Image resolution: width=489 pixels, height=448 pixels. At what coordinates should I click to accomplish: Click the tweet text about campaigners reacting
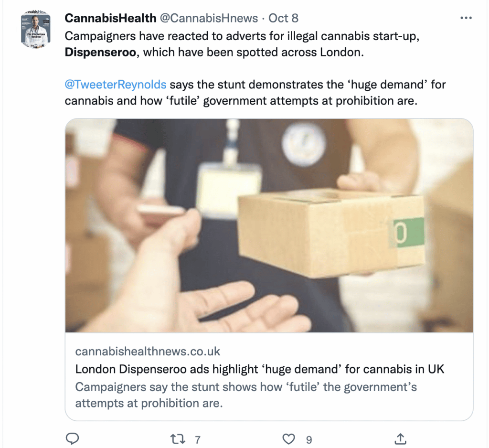tap(242, 44)
